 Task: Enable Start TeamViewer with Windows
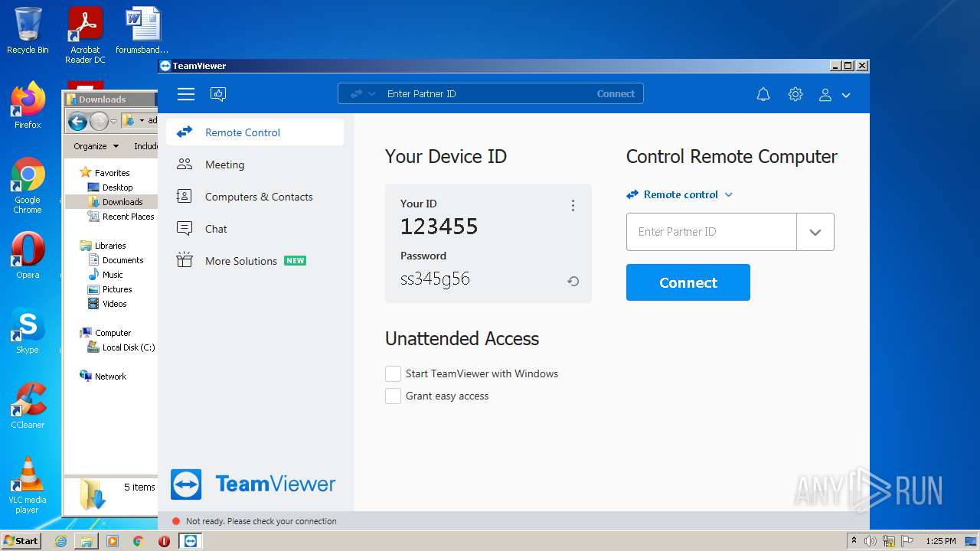pyautogui.click(x=393, y=373)
